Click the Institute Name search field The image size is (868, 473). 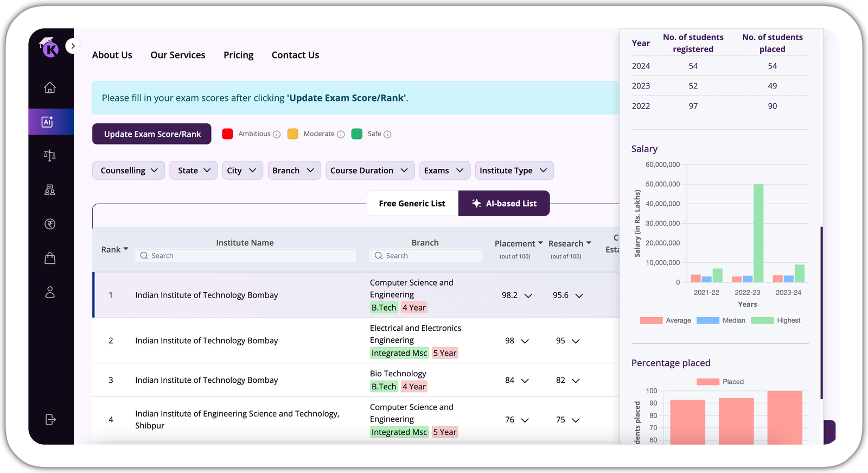(245, 256)
